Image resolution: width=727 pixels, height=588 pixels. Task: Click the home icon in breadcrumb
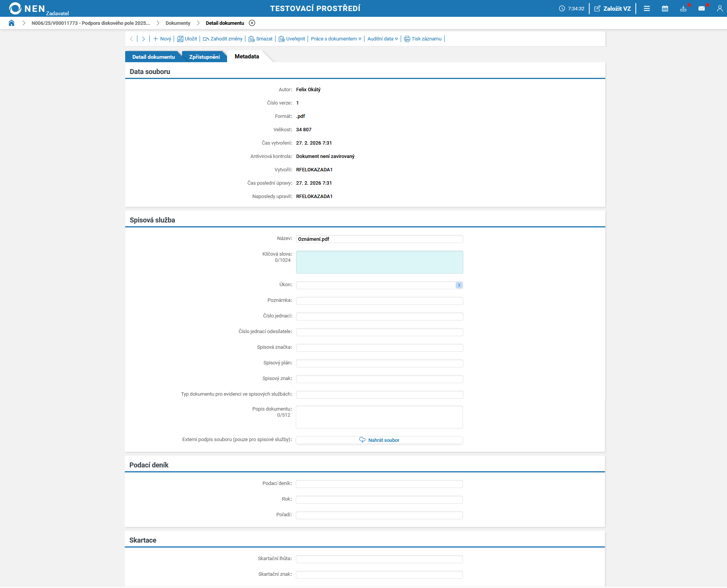11,23
